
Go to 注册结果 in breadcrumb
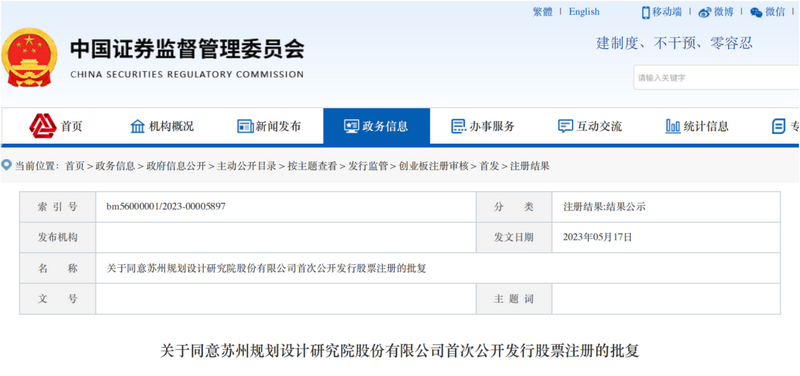coord(530,166)
